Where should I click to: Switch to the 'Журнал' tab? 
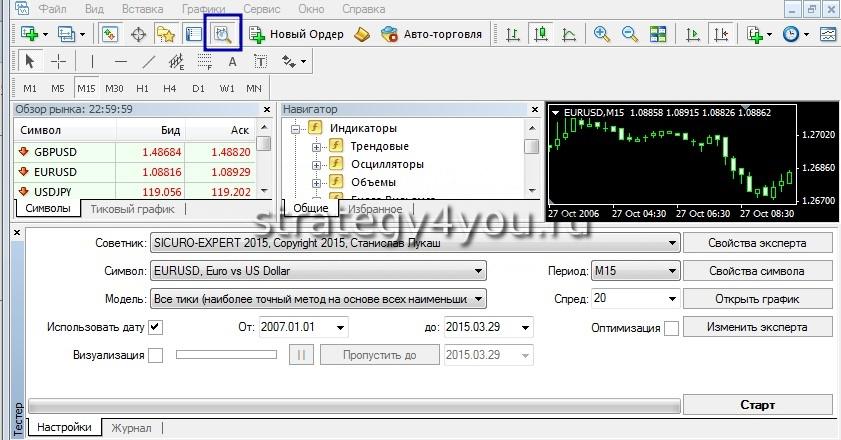coord(132,428)
